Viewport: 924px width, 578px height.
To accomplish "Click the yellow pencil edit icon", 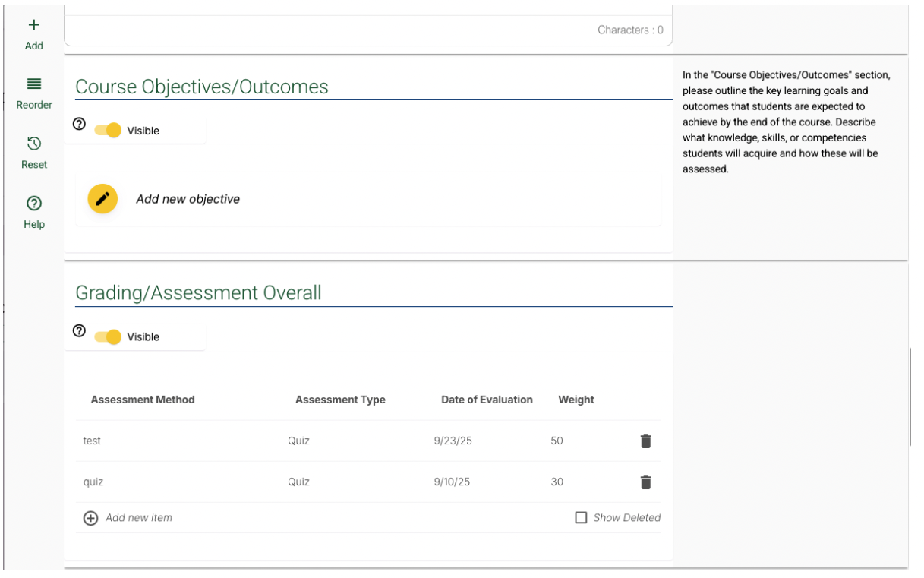I will (x=102, y=199).
